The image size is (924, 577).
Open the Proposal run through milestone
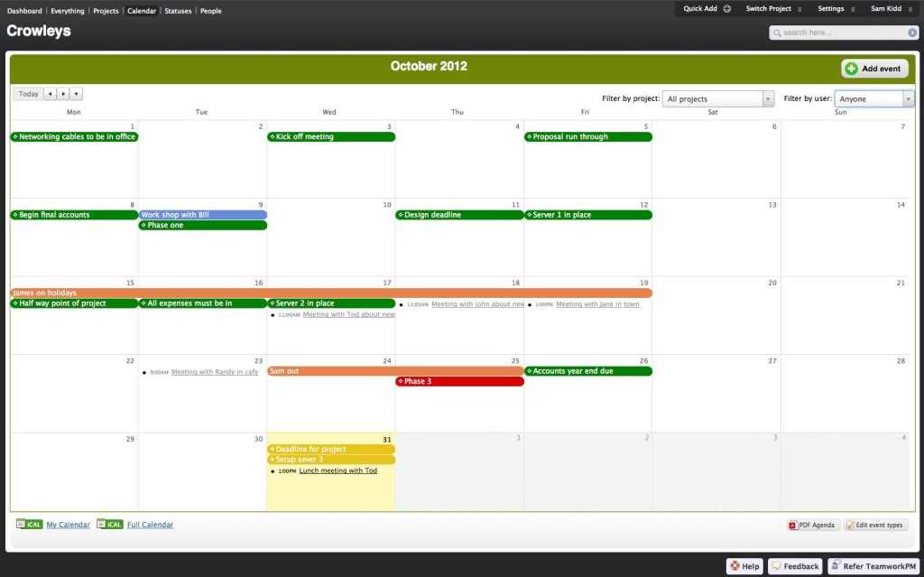588,137
